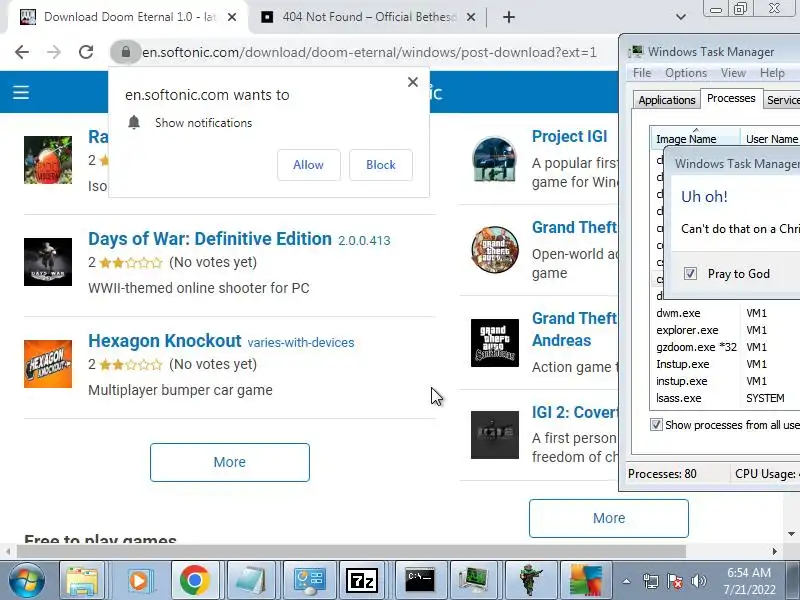Click the Project IGI thumbnail
The width and height of the screenshot is (800, 600).
tap(495, 159)
